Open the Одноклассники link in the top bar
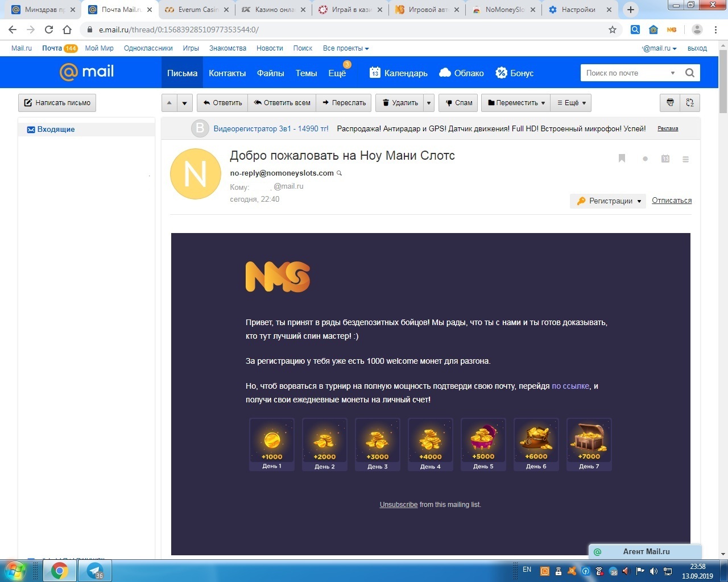728x582 pixels. [148, 48]
